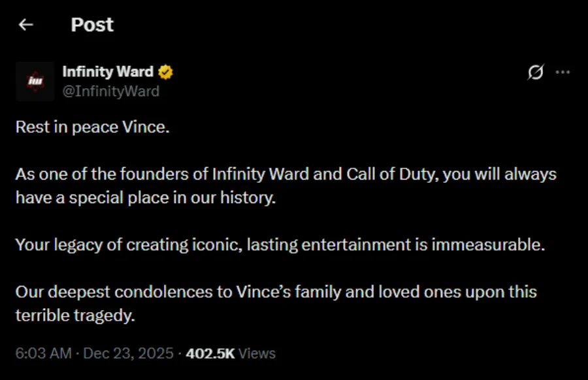Click the "Views" label
588x380 pixels.
pos(257,353)
